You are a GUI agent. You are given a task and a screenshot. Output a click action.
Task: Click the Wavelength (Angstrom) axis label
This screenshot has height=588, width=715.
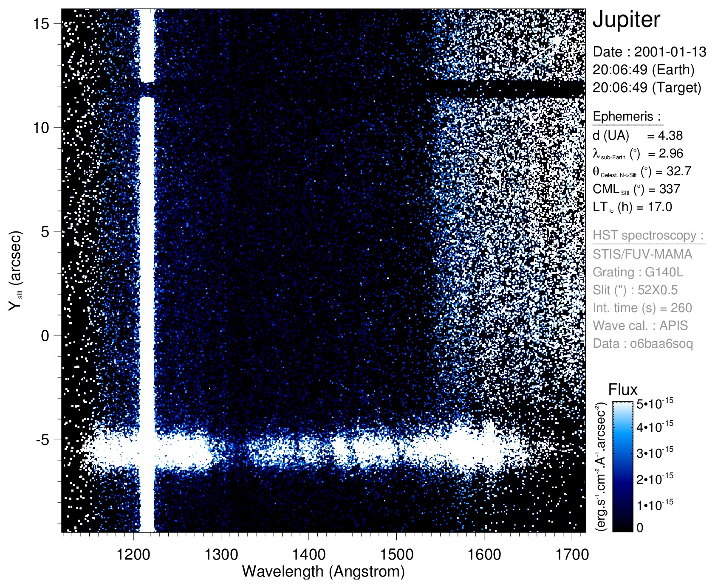(x=323, y=571)
